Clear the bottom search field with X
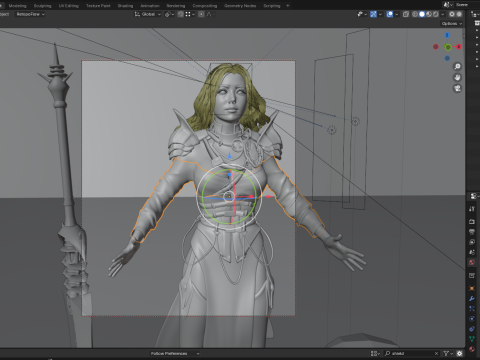Image resolution: width=480 pixels, height=360 pixels. (436, 354)
